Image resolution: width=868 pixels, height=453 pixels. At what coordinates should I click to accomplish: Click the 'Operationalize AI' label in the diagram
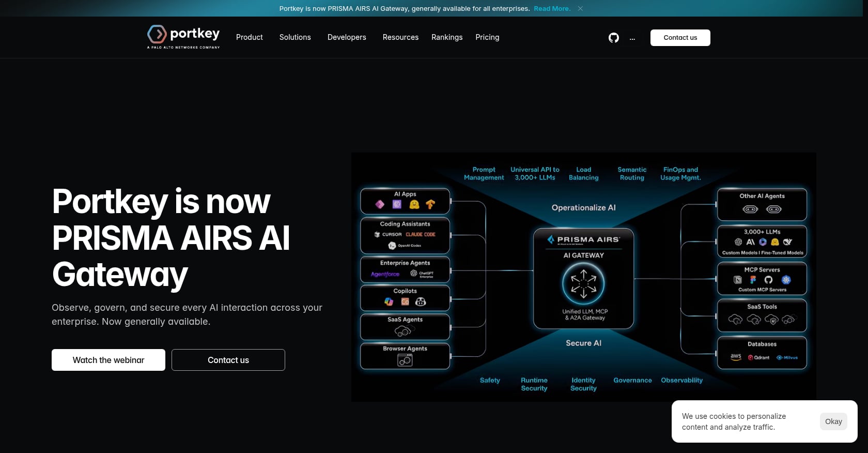583,207
